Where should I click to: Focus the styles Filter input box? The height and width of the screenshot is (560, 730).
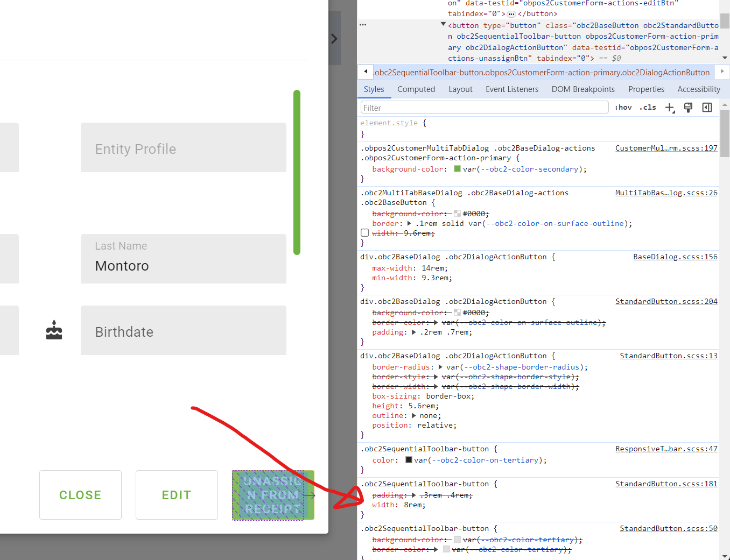point(484,108)
